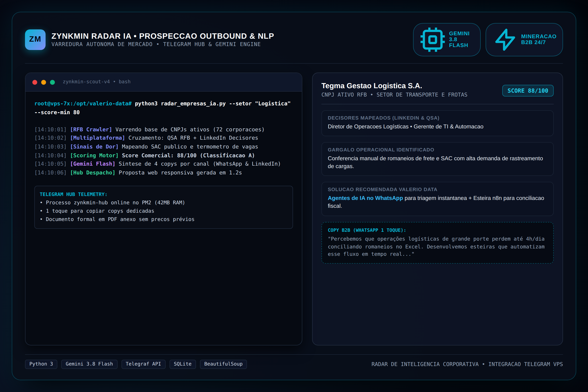Click the Gemini 3.8 Flash footer tag

click(89, 364)
